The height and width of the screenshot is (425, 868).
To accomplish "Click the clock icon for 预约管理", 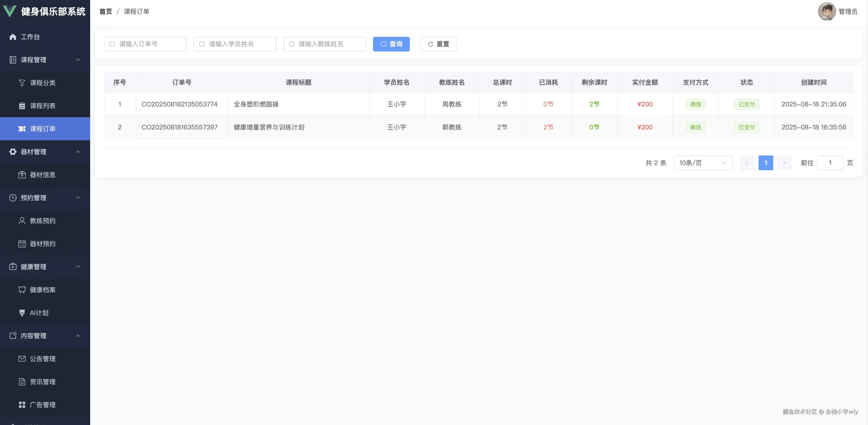I will (x=13, y=198).
